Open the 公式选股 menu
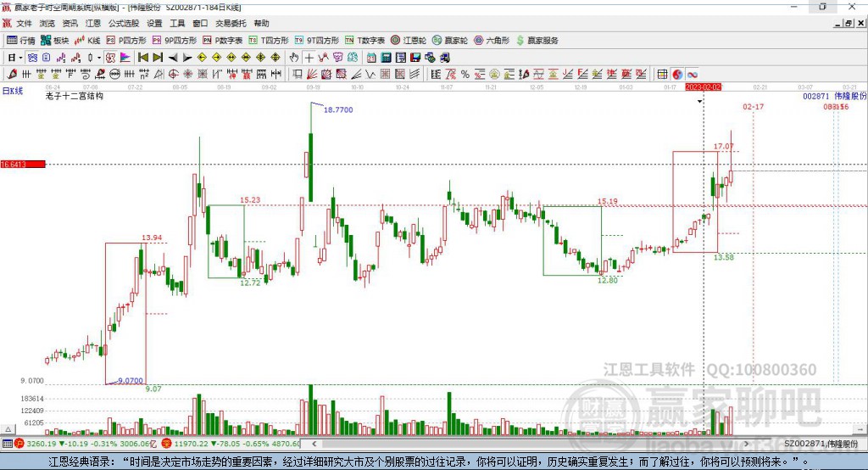868x470 pixels. tap(124, 23)
